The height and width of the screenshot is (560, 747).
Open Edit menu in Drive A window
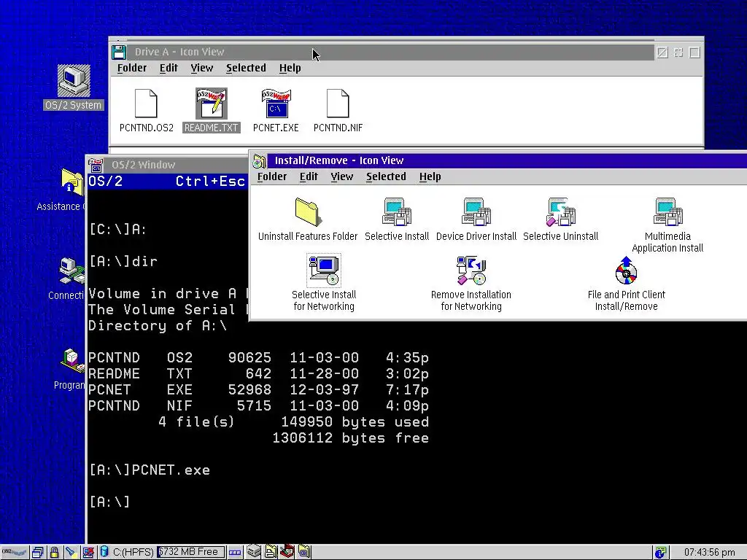click(x=169, y=68)
